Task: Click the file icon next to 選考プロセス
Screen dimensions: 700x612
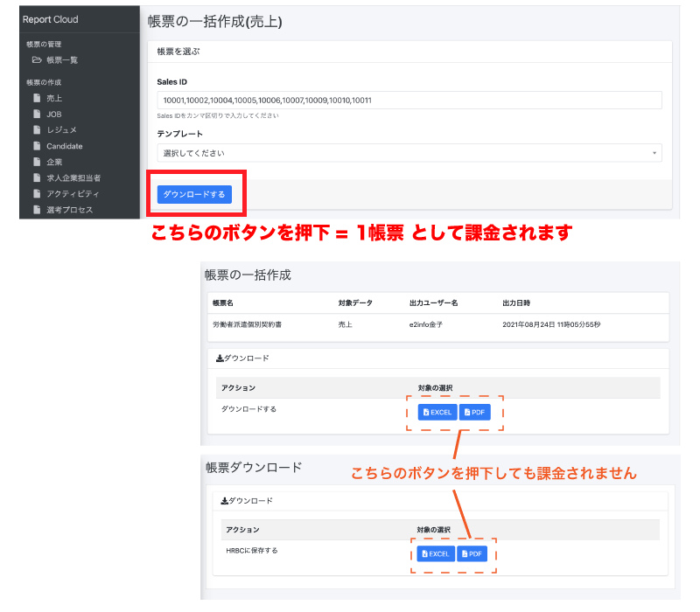Action: coord(37,209)
